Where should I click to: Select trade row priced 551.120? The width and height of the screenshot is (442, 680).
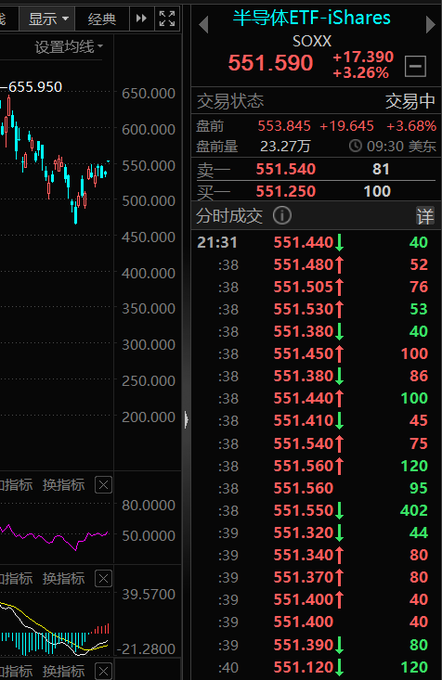point(316,667)
